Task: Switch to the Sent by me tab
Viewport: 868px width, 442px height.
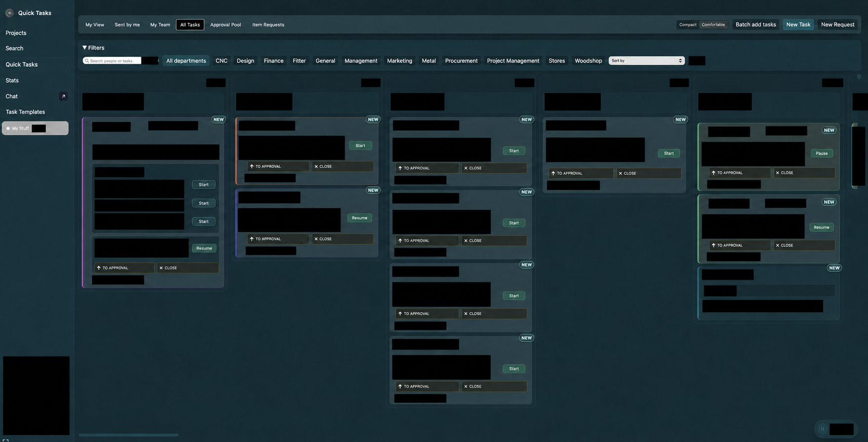Action: click(127, 25)
